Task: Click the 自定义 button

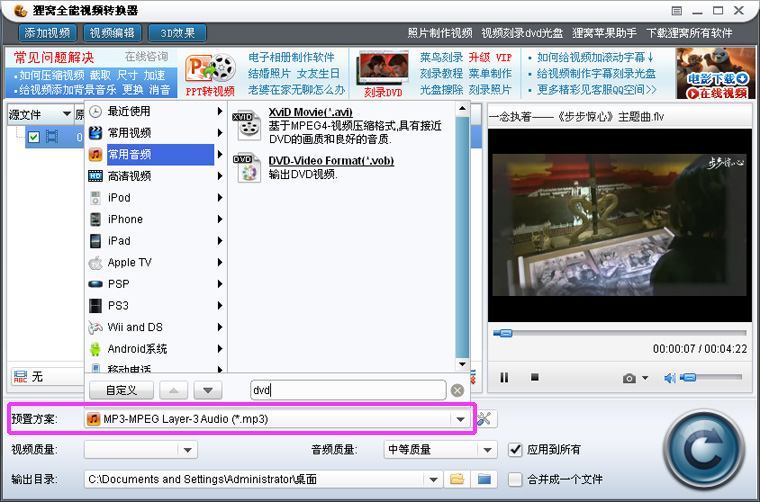Action: [122, 390]
